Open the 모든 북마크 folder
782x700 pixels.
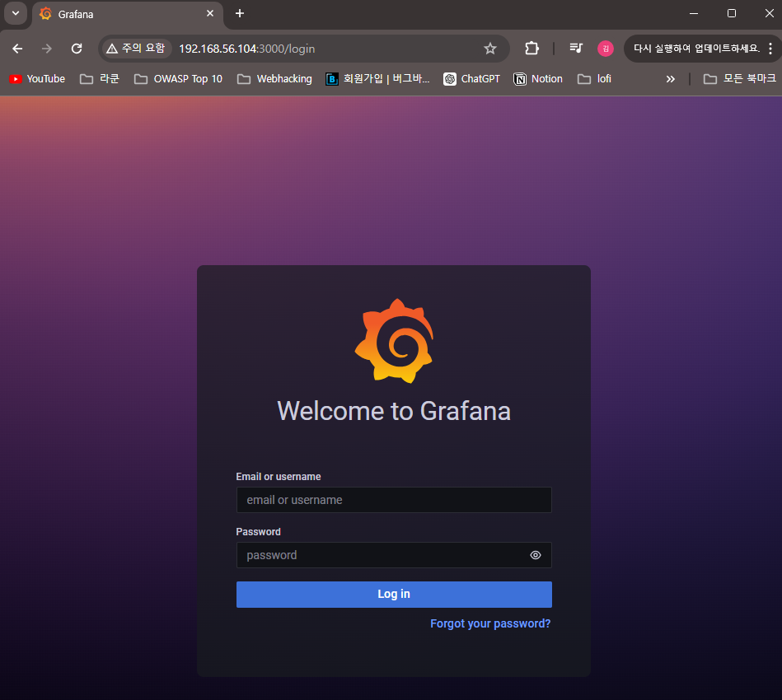(740, 79)
